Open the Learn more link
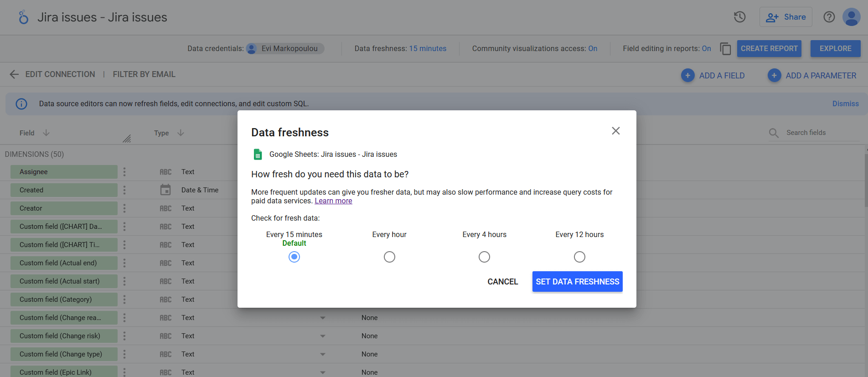868x377 pixels. [x=333, y=201]
